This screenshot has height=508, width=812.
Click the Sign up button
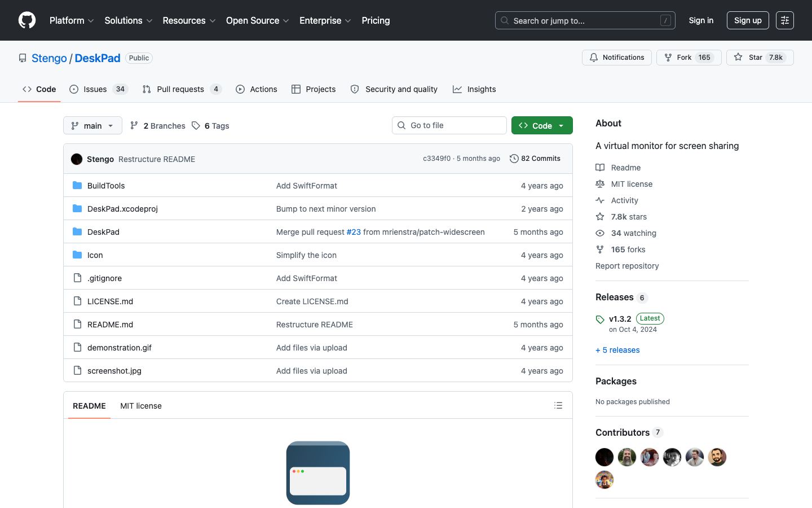[x=748, y=20]
